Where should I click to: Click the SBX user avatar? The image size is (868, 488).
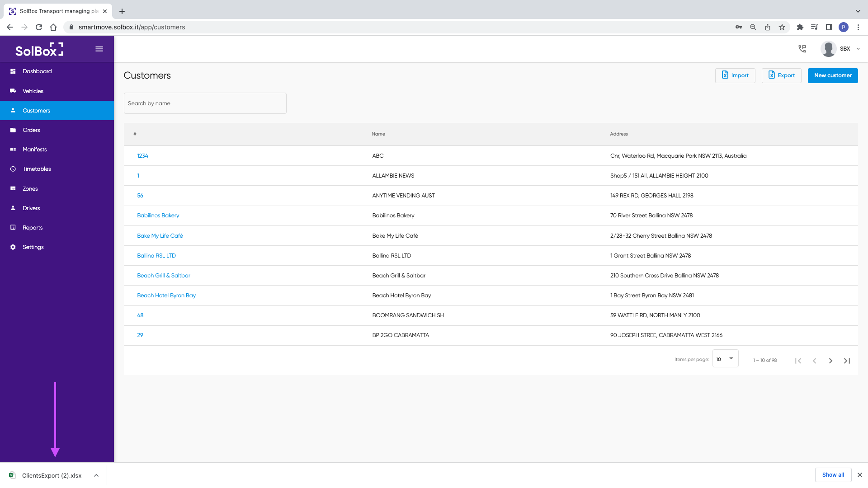[x=828, y=49]
